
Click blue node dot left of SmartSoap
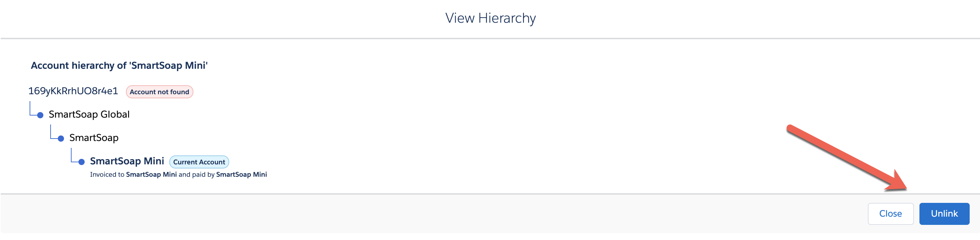click(x=61, y=139)
